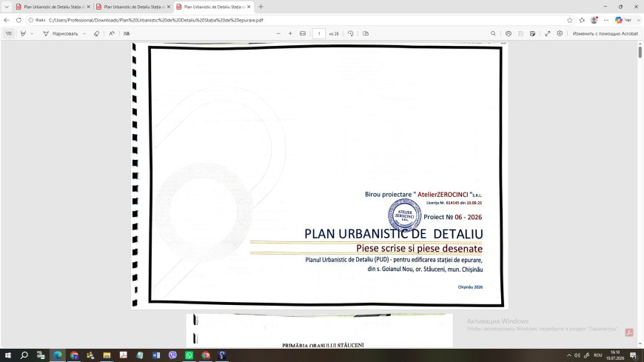Click the Piese scrise si piese desenate text
The height and width of the screenshot is (362, 644).
(x=419, y=248)
